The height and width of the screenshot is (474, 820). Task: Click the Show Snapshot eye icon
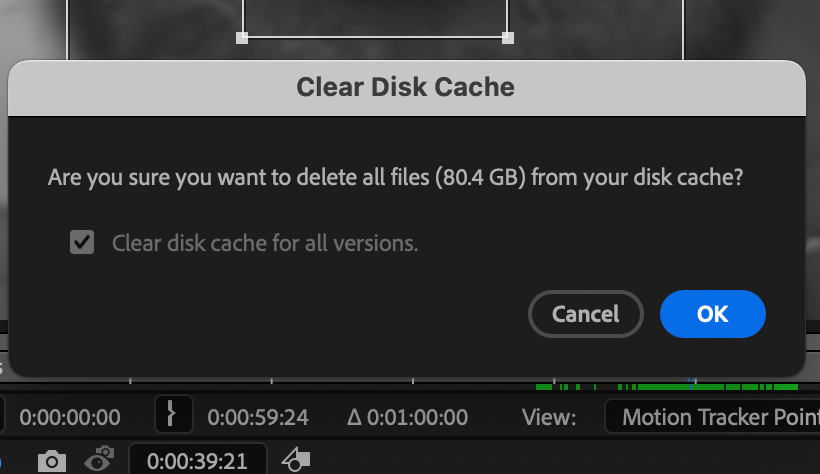(99, 461)
